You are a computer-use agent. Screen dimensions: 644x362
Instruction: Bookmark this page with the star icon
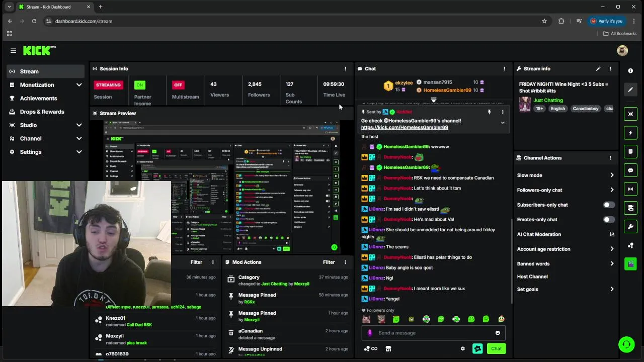coord(544,21)
